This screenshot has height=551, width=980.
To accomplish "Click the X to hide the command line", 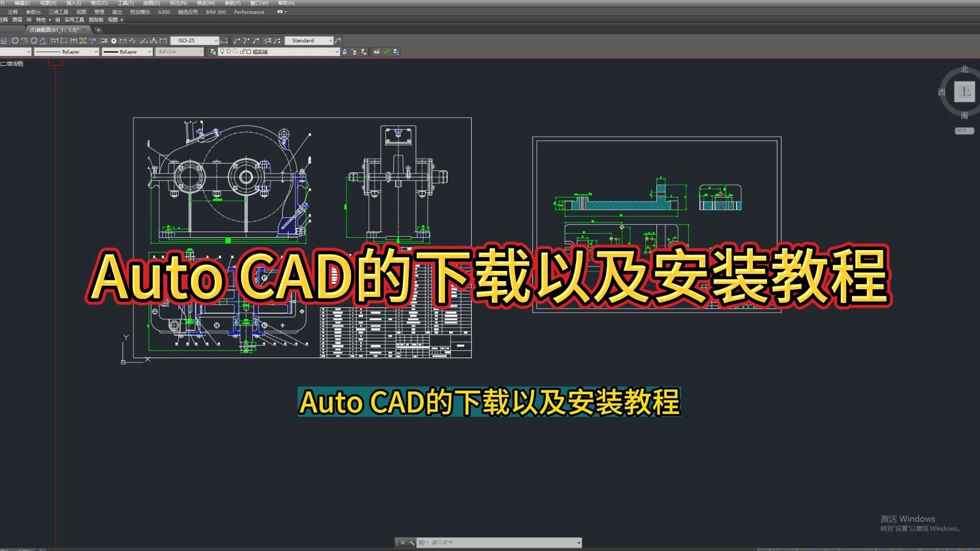I will point(403,543).
